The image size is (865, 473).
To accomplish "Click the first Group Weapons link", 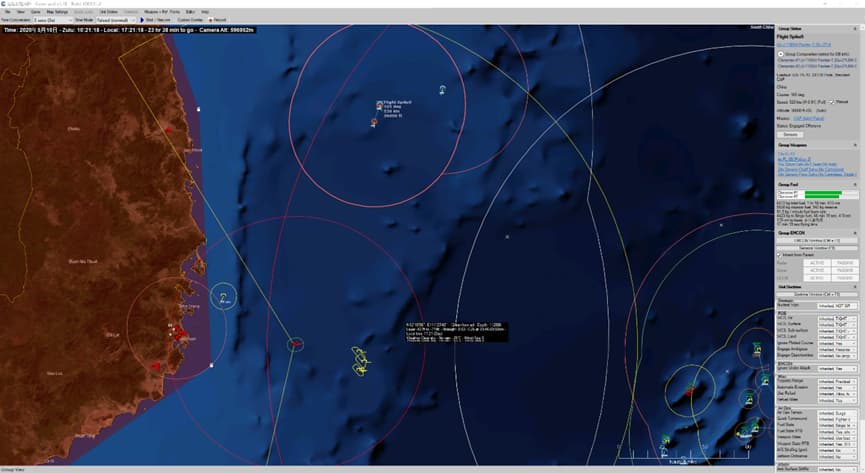I will pyautogui.click(x=787, y=153).
